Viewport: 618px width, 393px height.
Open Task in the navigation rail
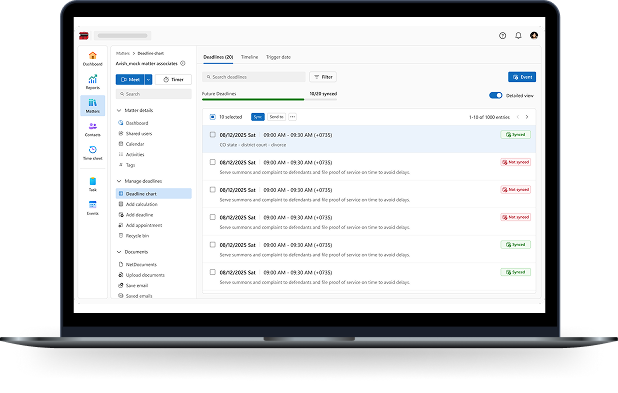tap(93, 184)
